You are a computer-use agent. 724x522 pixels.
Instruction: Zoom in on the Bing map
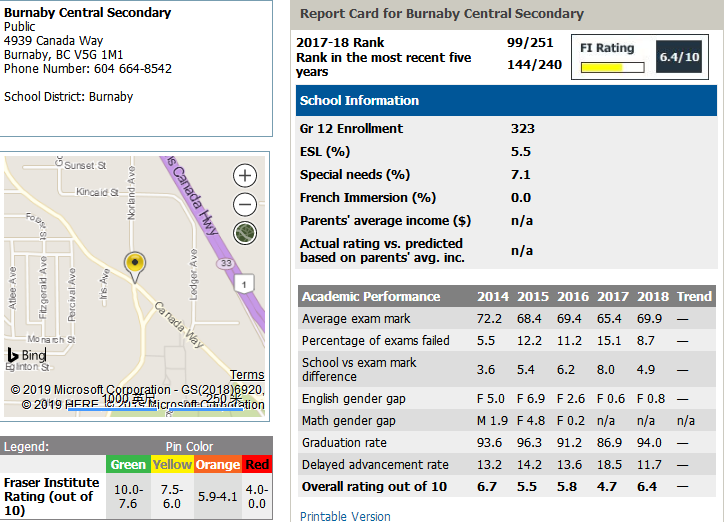click(x=245, y=176)
